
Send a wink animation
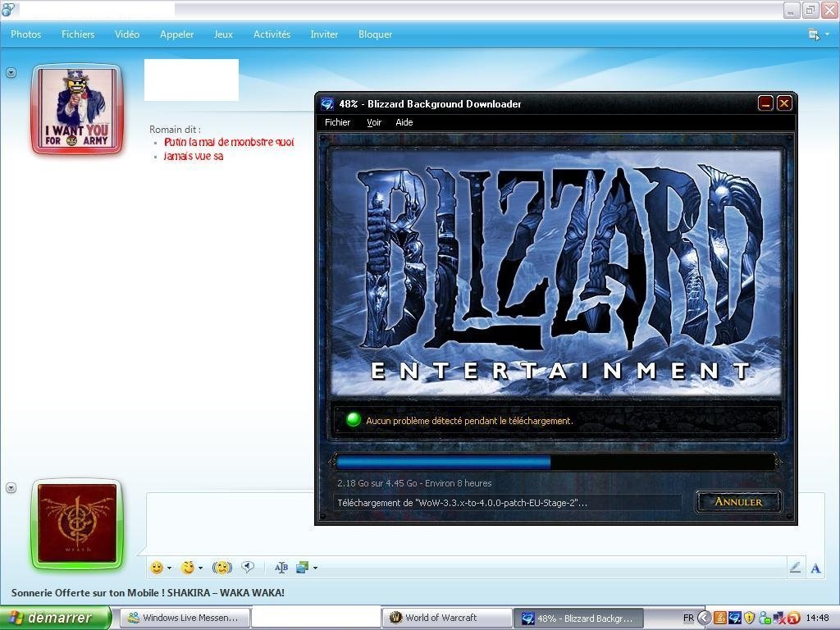point(188,568)
